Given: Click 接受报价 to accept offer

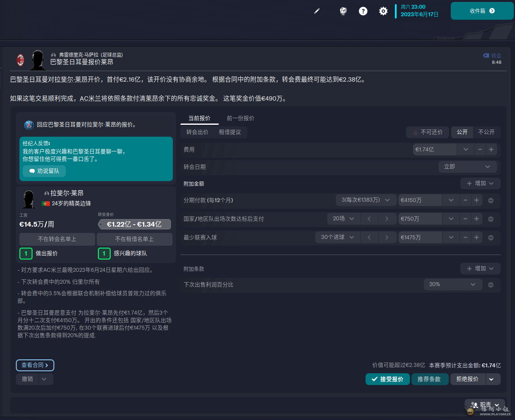Looking at the screenshot, I should pyautogui.click(x=387, y=379).
